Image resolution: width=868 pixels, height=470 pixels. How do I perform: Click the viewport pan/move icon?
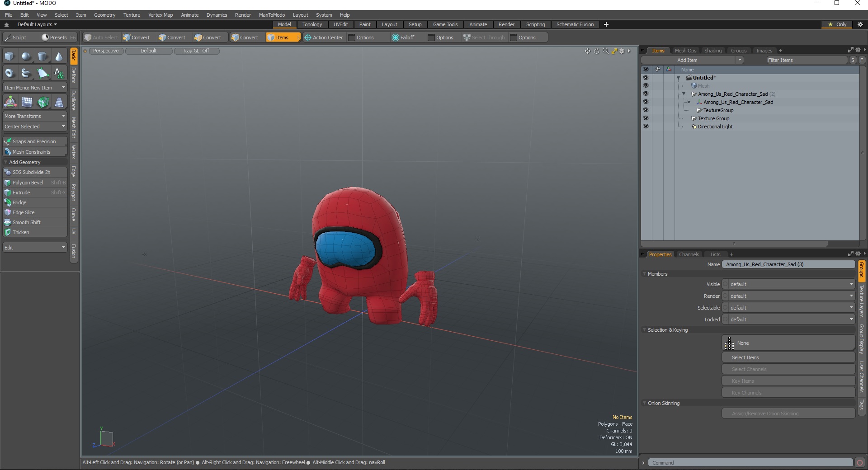[x=587, y=51]
